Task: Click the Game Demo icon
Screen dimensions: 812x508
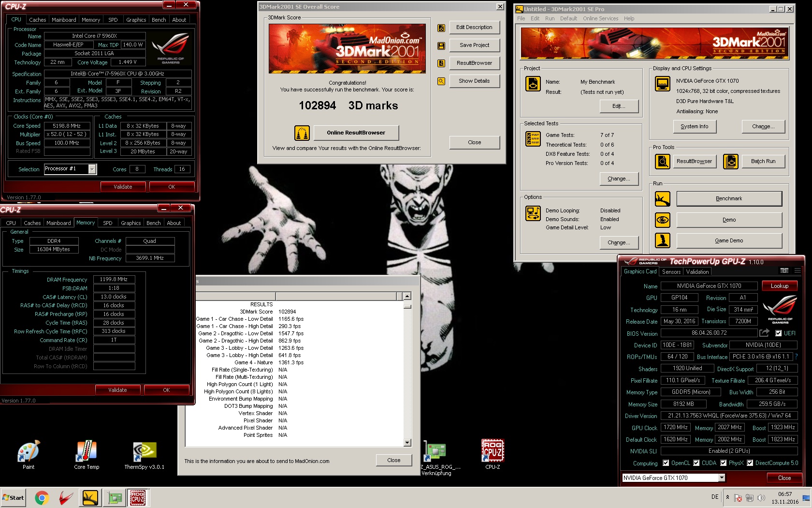Action: [663, 240]
